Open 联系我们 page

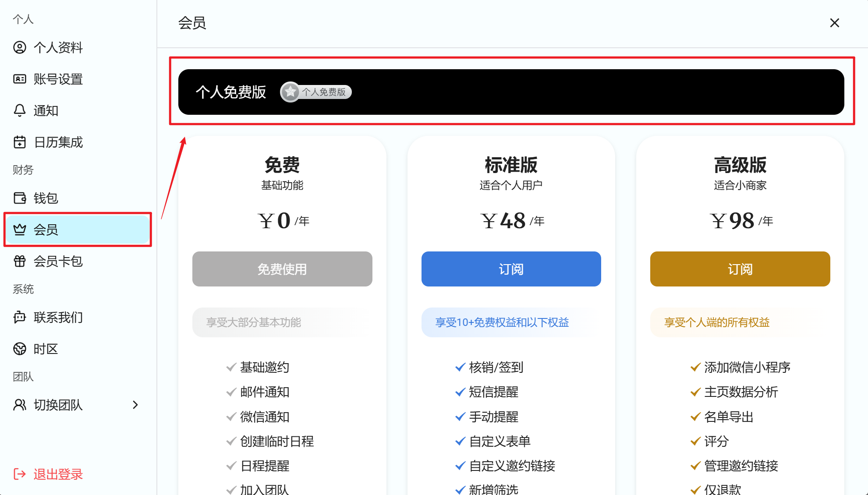(x=78, y=317)
